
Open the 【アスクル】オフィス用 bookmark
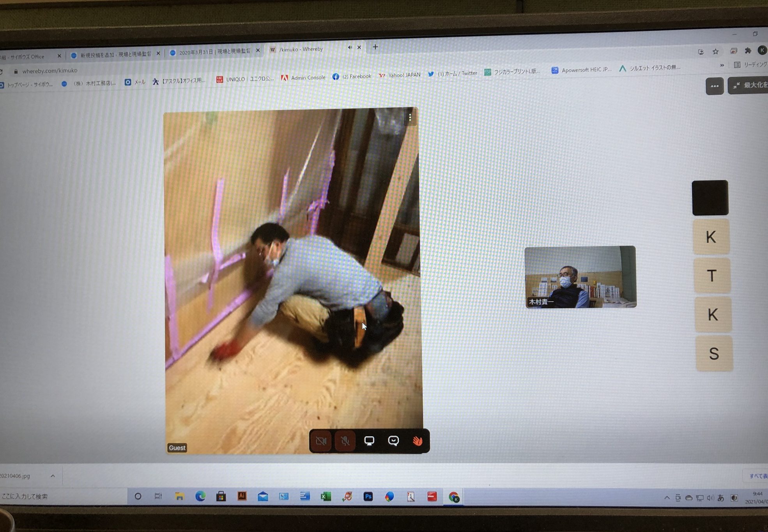(179, 81)
